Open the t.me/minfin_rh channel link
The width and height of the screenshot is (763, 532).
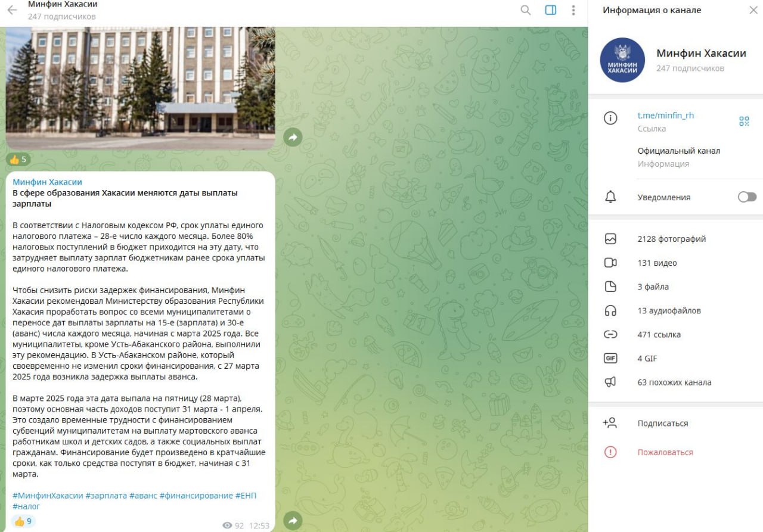666,116
